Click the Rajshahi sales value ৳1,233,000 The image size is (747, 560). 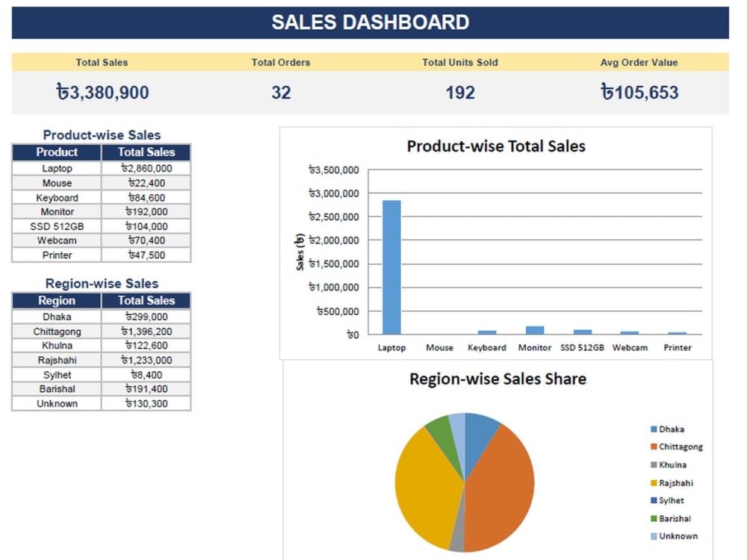[146, 360]
